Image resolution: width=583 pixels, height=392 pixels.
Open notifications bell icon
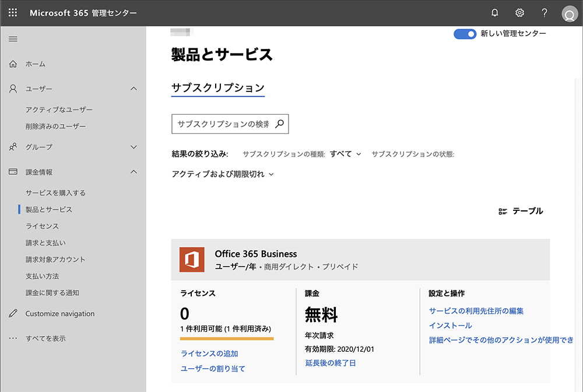tap(494, 13)
